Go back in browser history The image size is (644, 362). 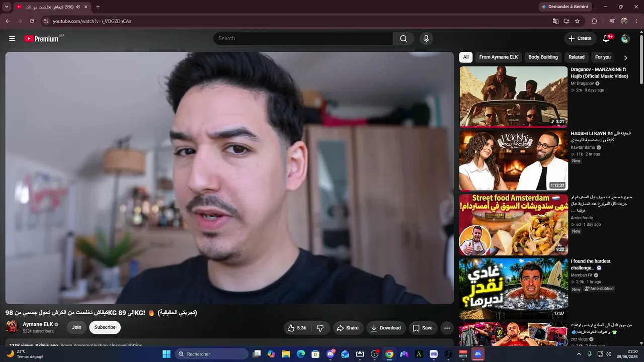[8, 21]
